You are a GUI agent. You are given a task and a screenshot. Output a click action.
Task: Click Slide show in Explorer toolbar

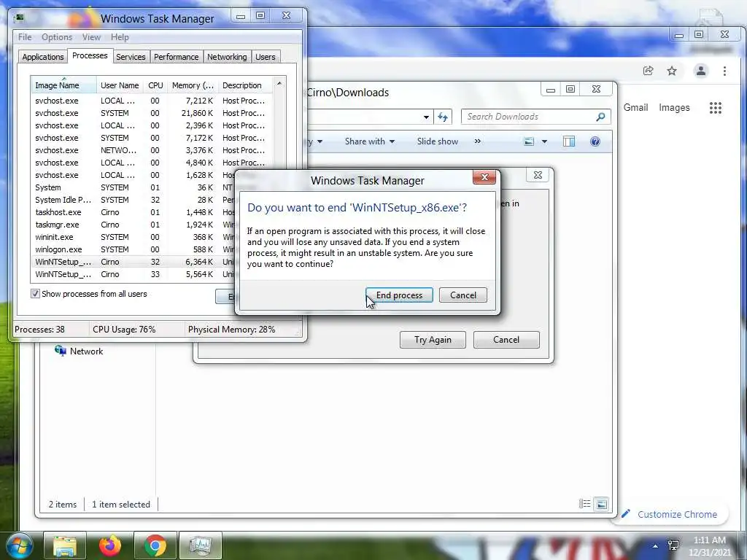[438, 141]
